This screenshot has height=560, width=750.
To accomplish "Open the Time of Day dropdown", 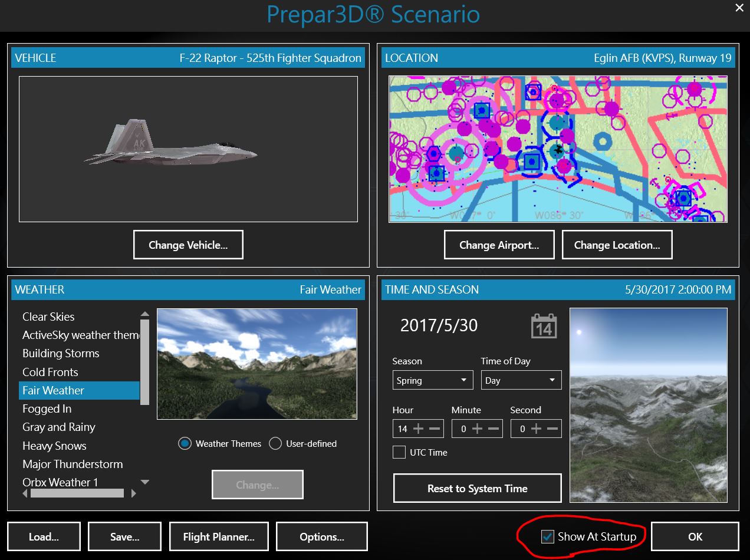I will point(521,380).
